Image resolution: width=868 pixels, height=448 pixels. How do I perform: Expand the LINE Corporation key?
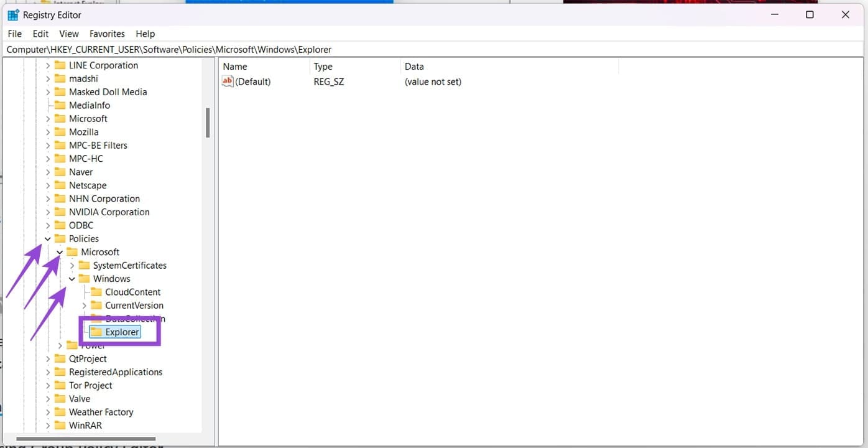(x=48, y=65)
